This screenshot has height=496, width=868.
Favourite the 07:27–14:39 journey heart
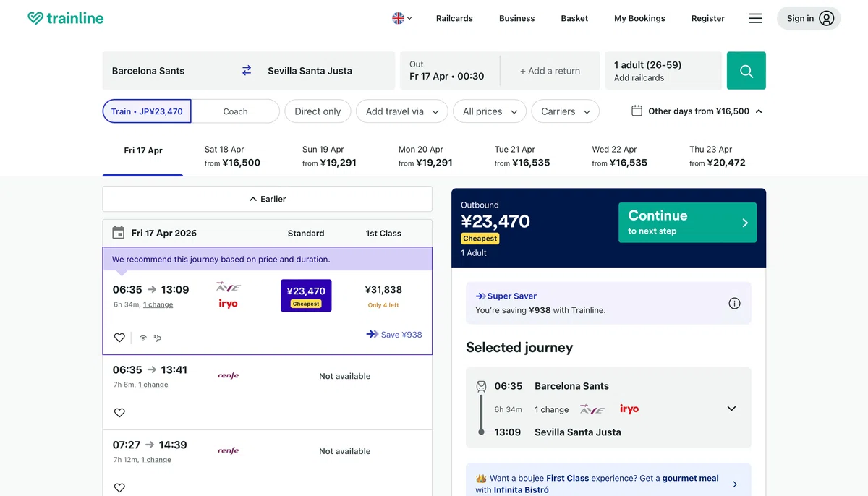(119, 488)
